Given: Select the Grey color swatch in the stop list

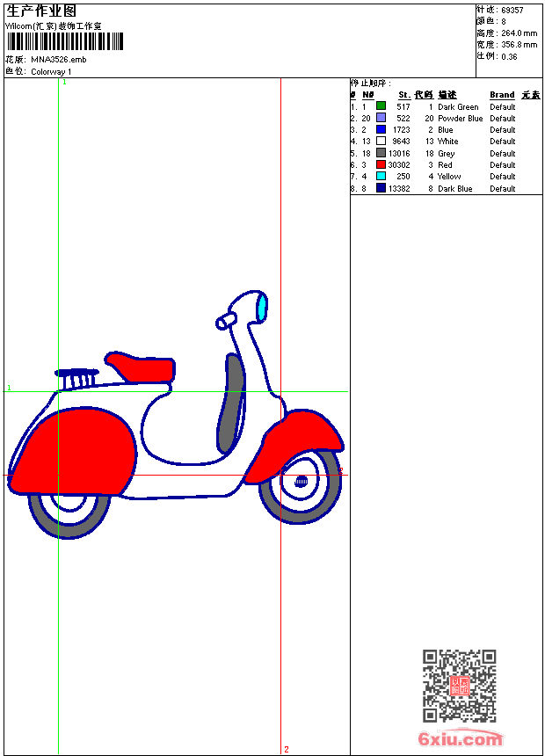Looking at the screenshot, I should (381, 153).
